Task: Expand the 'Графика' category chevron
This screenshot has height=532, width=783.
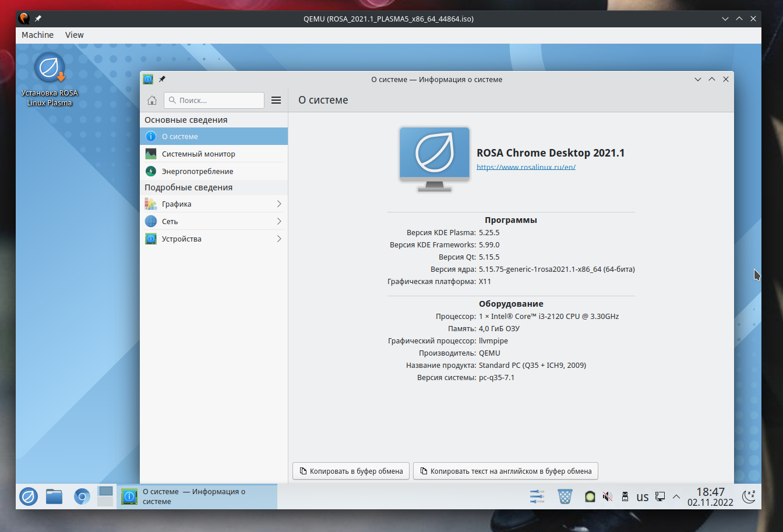Action: (279, 204)
